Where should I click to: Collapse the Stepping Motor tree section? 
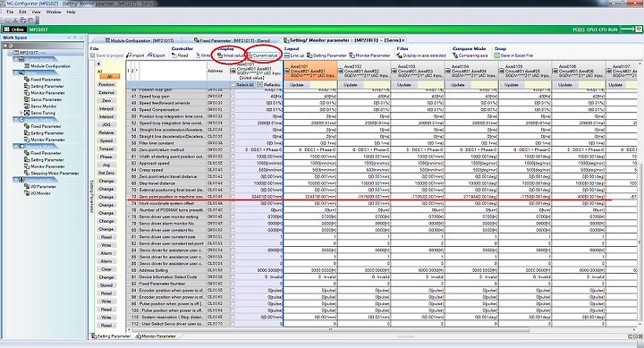16,146
